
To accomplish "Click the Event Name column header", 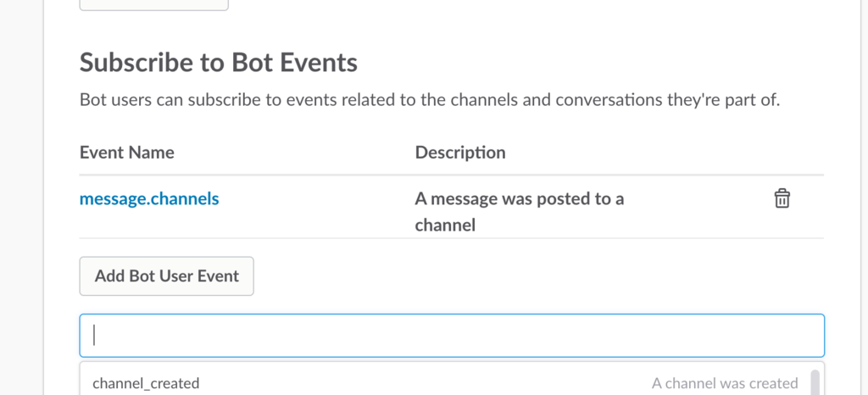I will coord(127,152).
